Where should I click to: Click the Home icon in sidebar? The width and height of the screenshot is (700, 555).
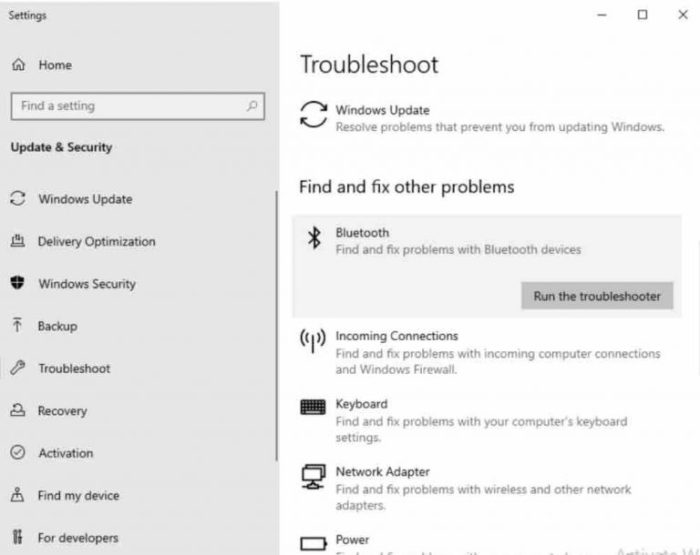tap(18, 65)
